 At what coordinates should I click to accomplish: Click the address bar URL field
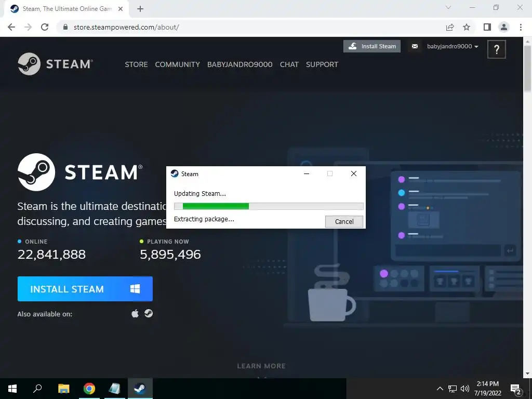[251, 27]
